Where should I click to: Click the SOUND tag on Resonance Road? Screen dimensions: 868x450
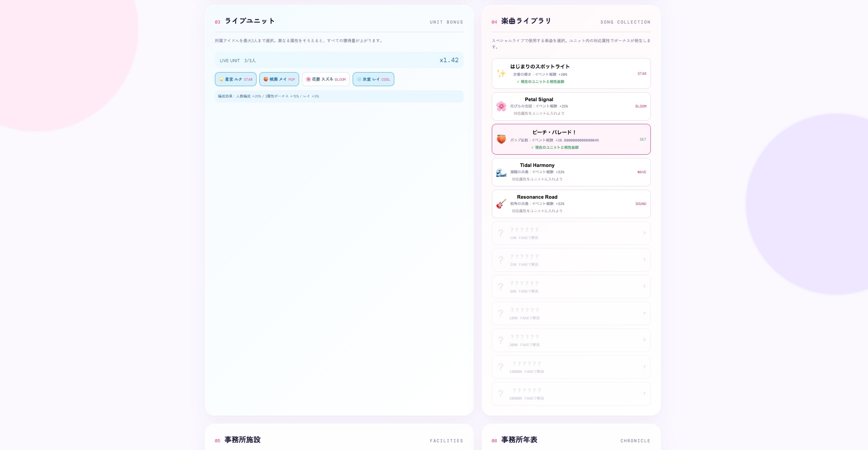[x=641, y=204]
